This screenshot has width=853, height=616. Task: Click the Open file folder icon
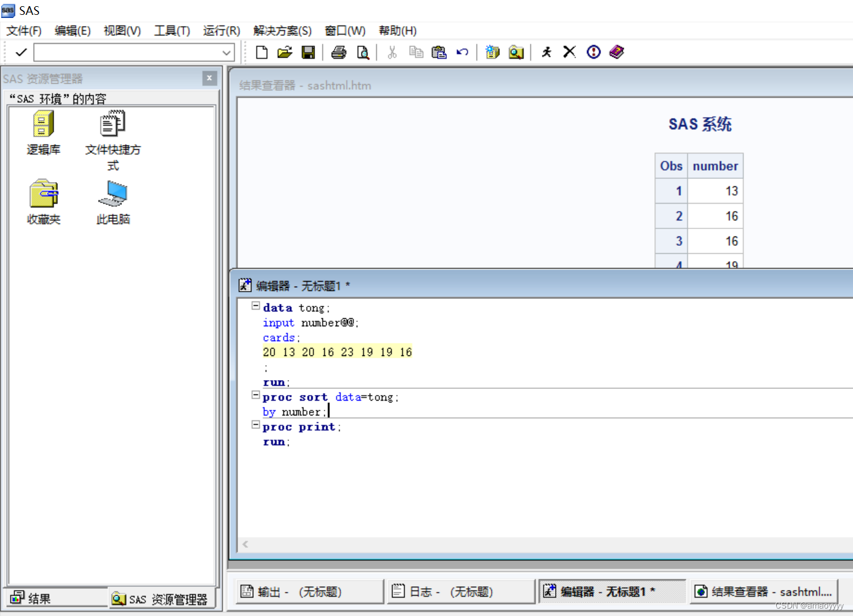[x=285, y=53]
